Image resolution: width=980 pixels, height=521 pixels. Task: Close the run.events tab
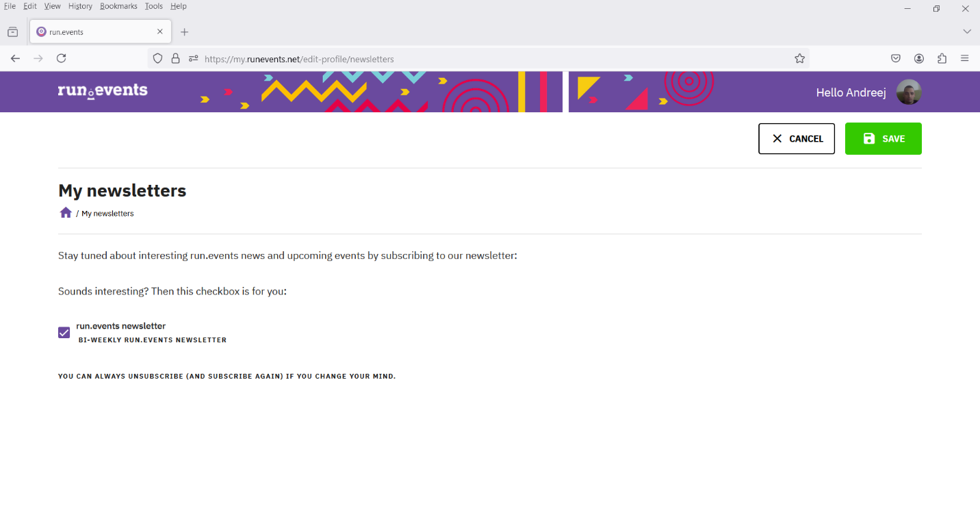tap(160, 31)
